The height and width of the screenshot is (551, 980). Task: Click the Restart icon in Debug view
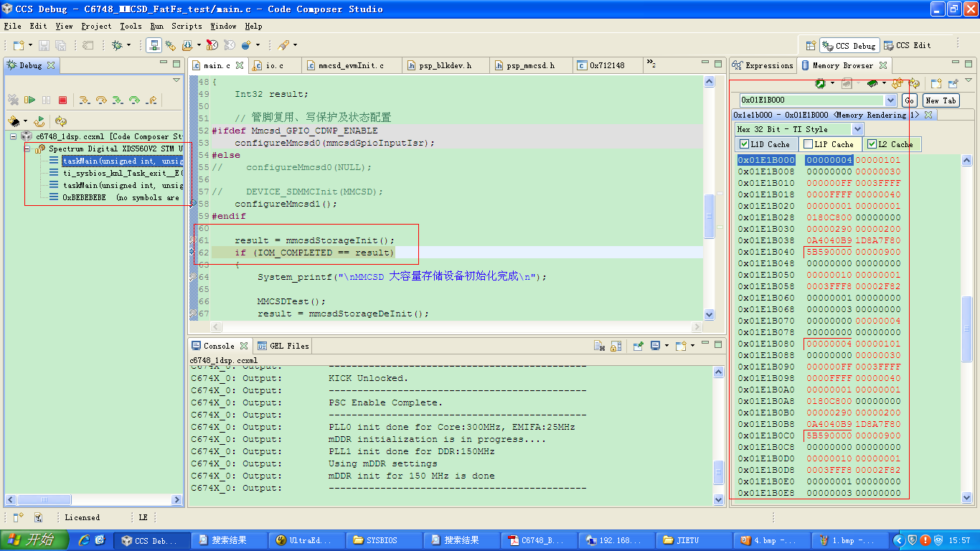coord(40,121)
